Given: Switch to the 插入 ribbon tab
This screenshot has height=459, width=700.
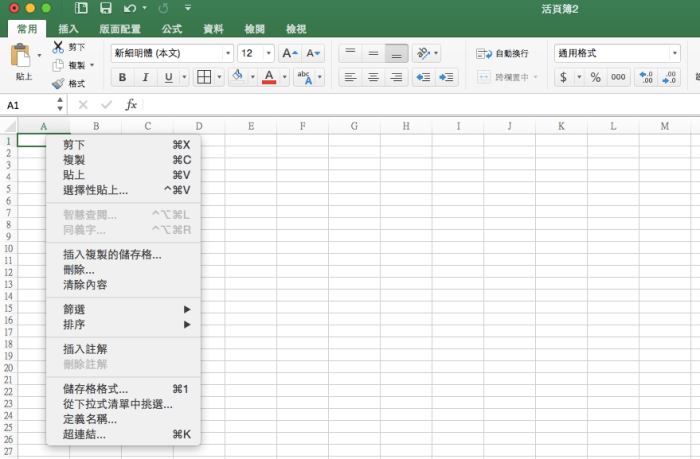Looking at the screenshot, I should point(68,29).
